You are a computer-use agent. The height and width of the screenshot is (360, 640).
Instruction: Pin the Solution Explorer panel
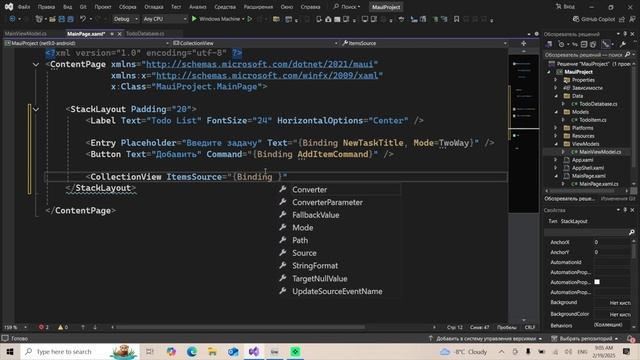point(625,34)
